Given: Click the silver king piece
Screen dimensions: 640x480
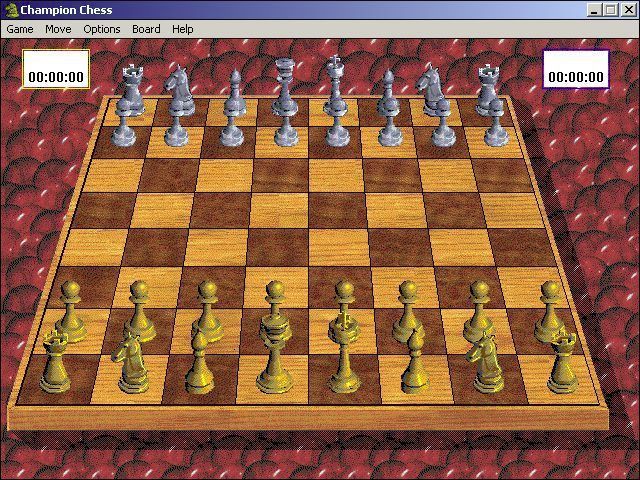Looking at the screenshot, I should [x=336, y=98].
